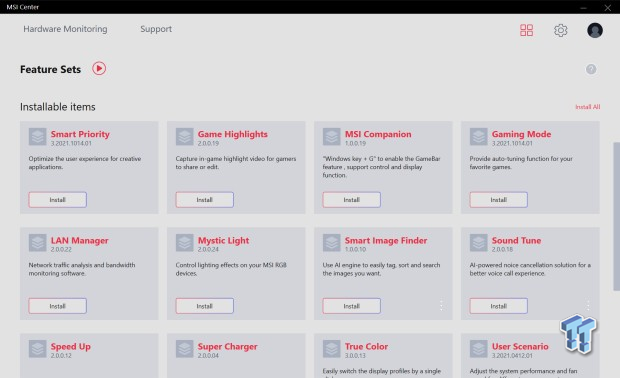Click the vertical scrollbar thumb
The image size is (620, 378).
pos(616,217)
